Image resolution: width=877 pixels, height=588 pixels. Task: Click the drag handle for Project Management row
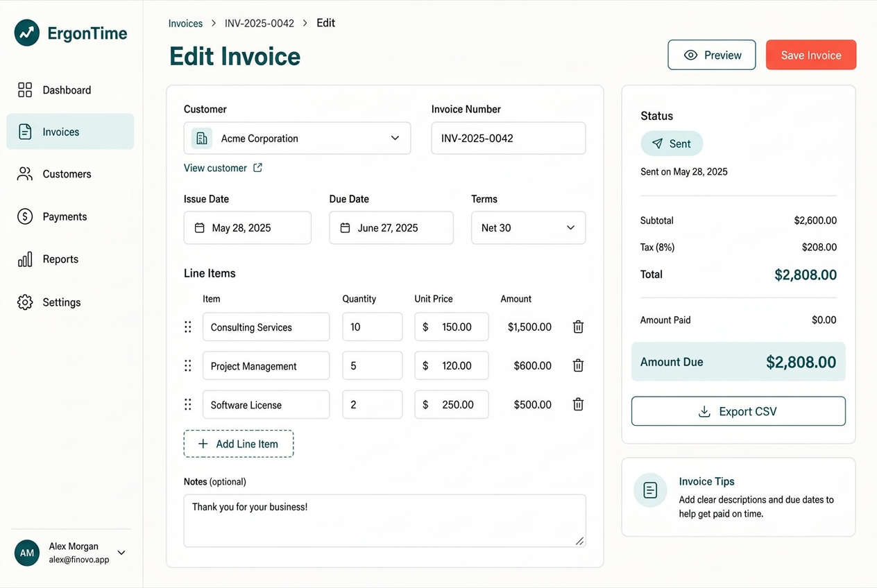pos(188,365)
